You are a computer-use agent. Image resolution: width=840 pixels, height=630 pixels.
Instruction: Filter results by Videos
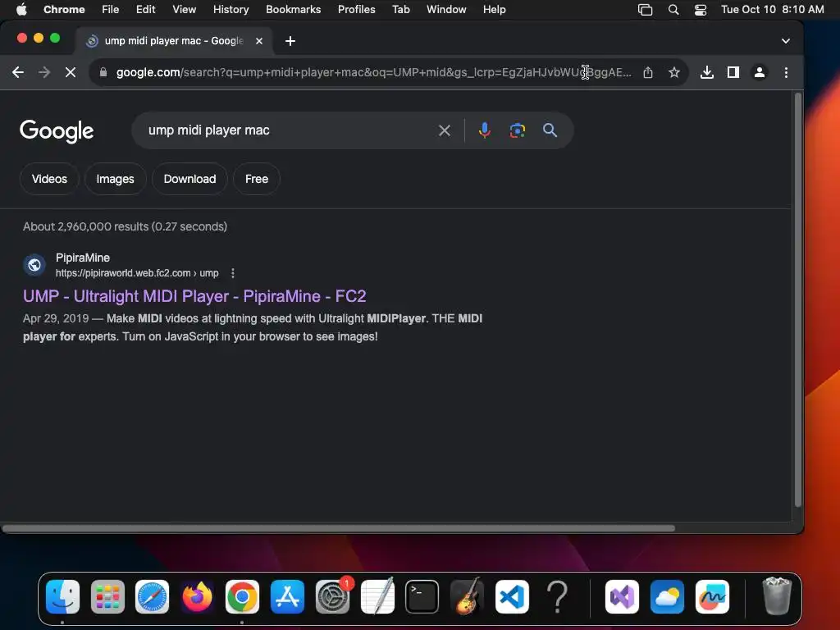(x=49, y=179)
